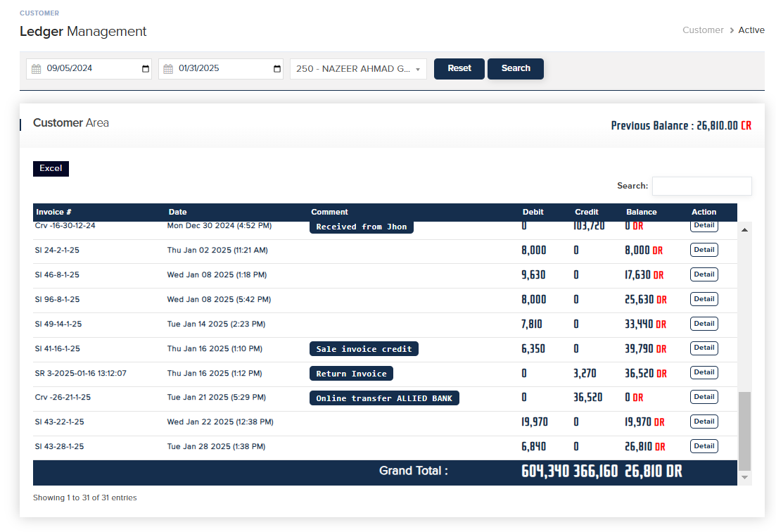Image resolution: width=776 pixels, height=532 pixels.
Task: Click the Ledger Management page title
Action: click(x=83, y=31)
